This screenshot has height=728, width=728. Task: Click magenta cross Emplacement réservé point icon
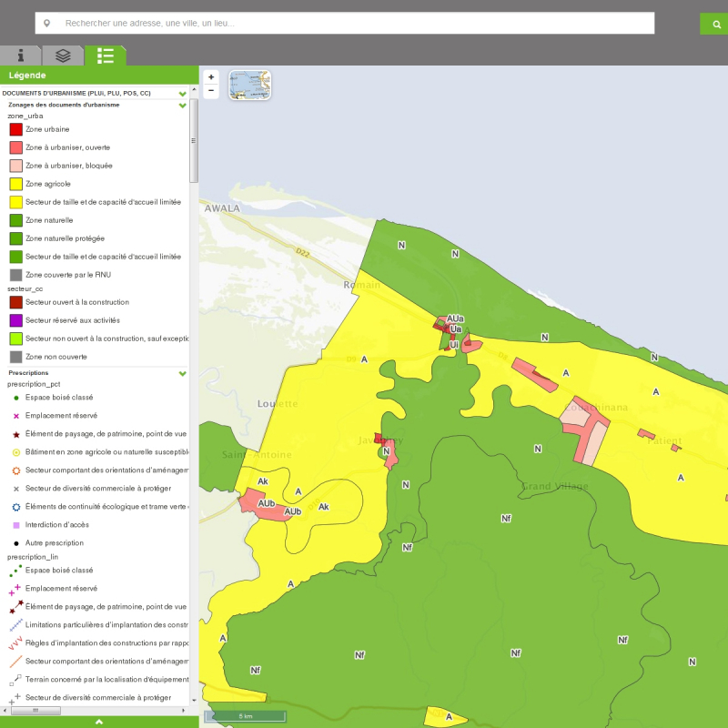click(x=16, y=416)
